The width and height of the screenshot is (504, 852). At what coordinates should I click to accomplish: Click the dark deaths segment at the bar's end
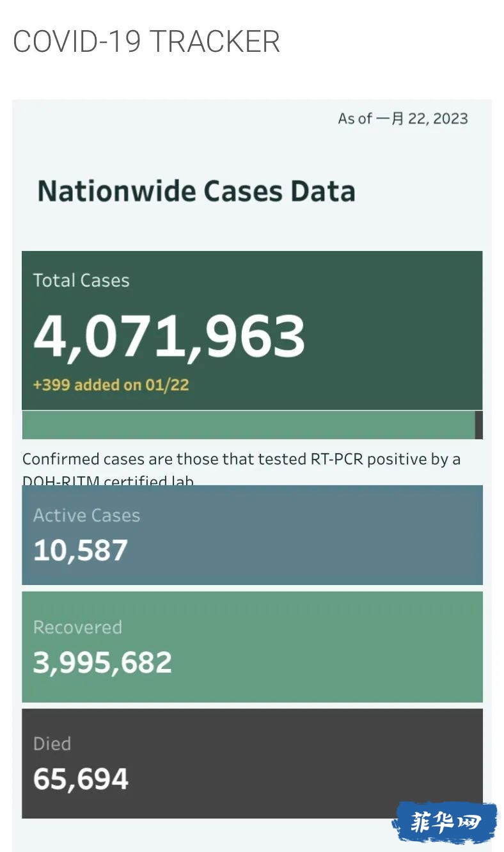coord(479,425)
